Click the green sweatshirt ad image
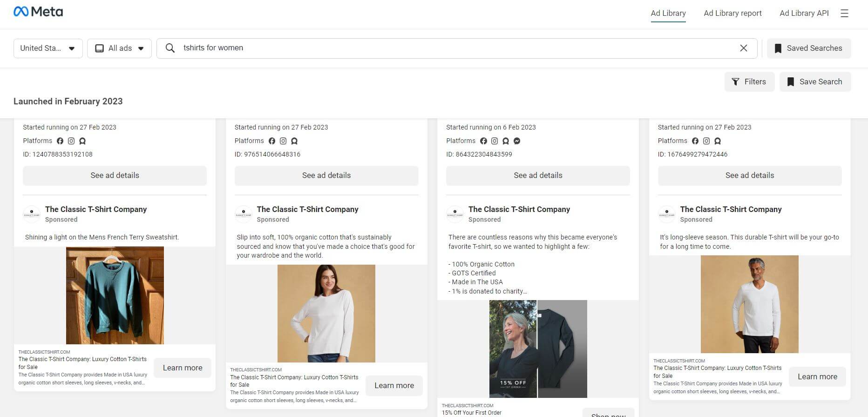Screen dimensions: 868x417 (115, 295)
